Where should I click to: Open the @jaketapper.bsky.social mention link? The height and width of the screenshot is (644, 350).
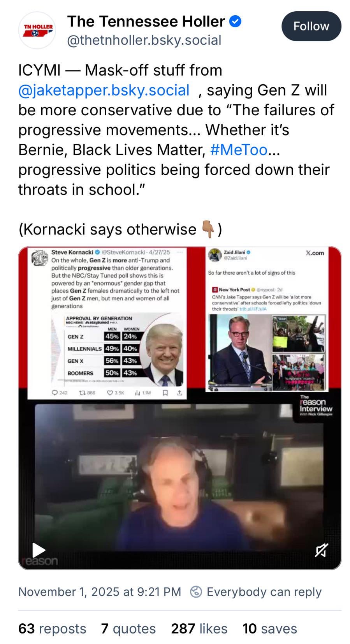(104, 90)
